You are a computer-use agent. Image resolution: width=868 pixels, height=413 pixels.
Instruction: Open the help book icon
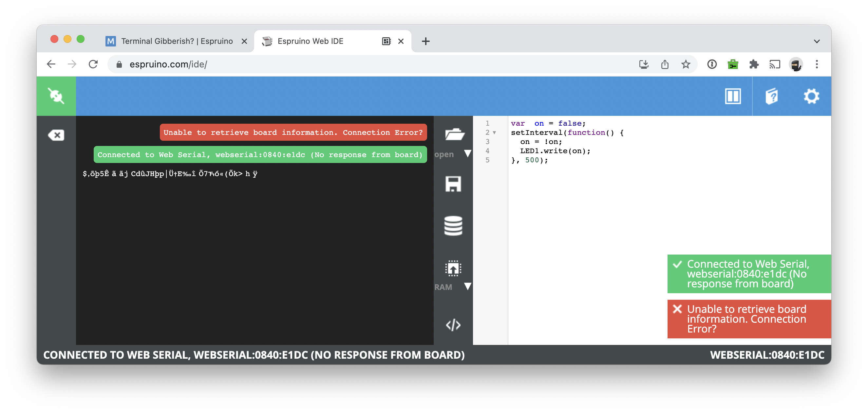772,97
